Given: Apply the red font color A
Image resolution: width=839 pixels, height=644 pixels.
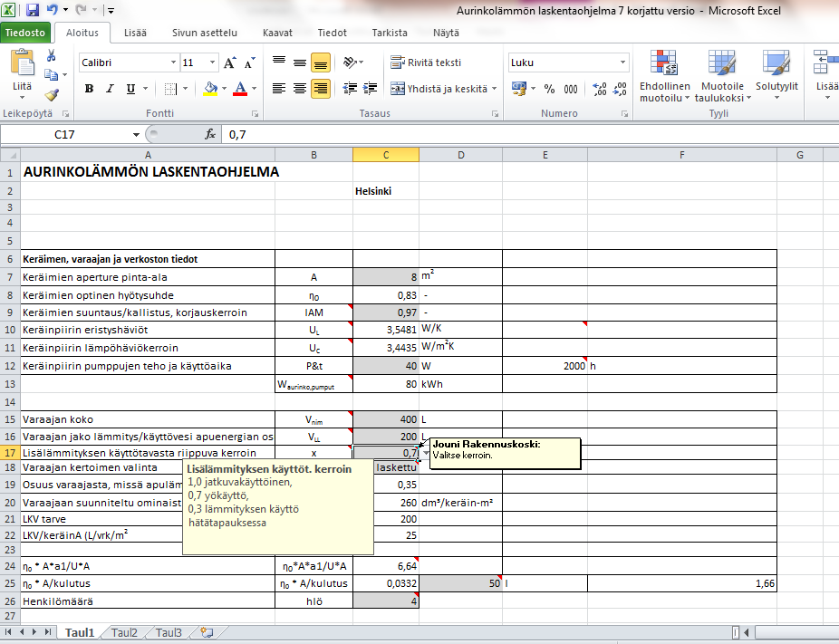Looking at the screenshot, I should tap(240, 89).
